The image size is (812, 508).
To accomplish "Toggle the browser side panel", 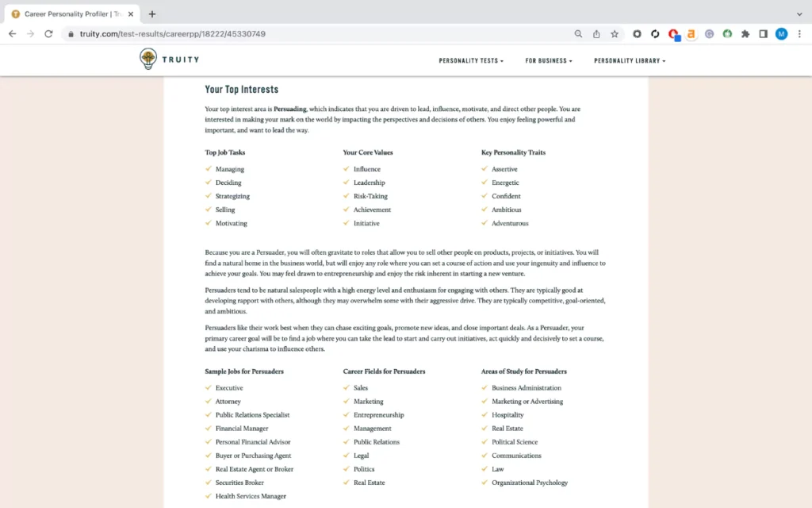I will tap(764, 33).
